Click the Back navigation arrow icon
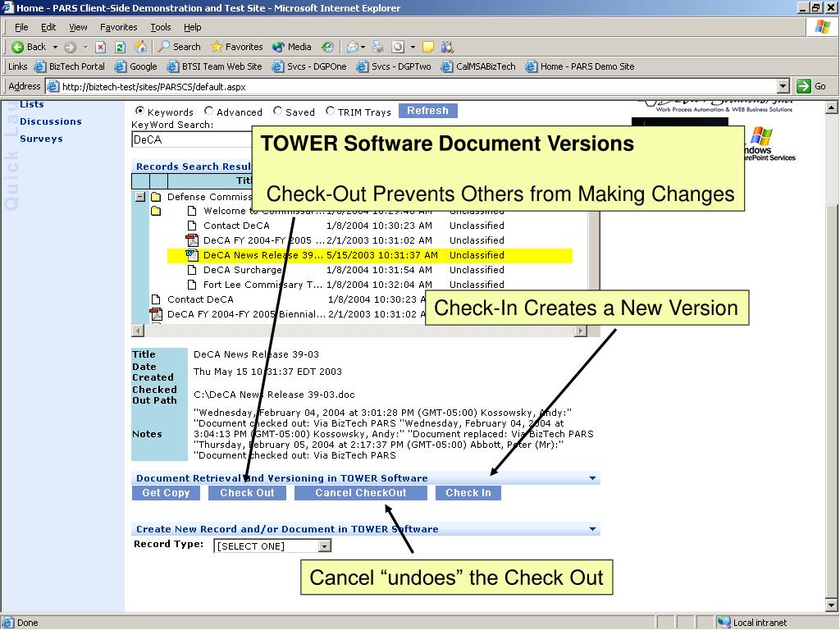Viewport: 840px width, 630px height. point(18,47)
